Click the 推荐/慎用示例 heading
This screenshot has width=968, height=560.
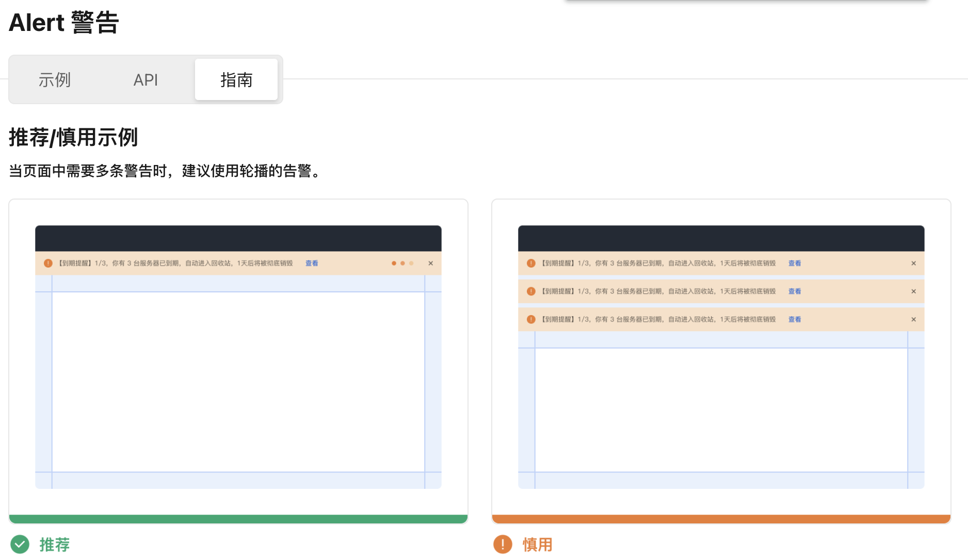(x=73, y=138)
